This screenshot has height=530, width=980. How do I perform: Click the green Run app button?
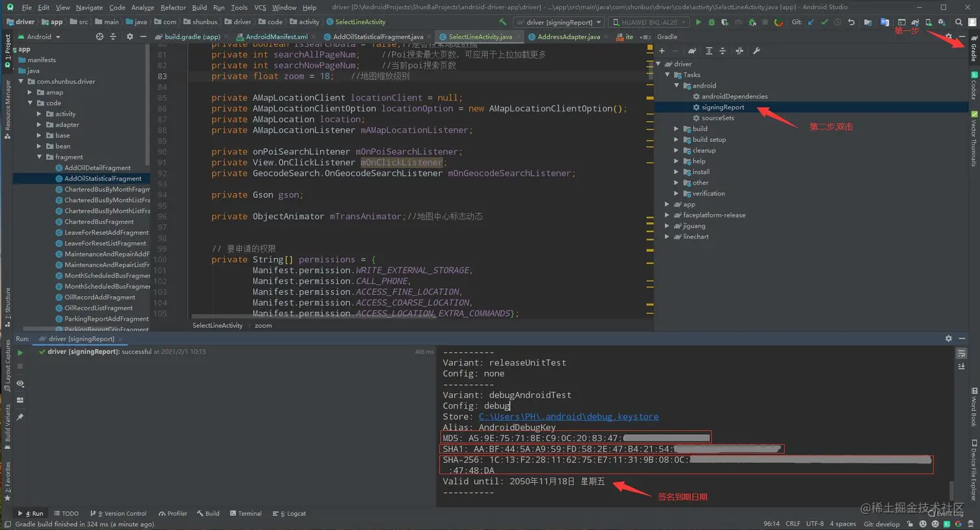point(698,22)
